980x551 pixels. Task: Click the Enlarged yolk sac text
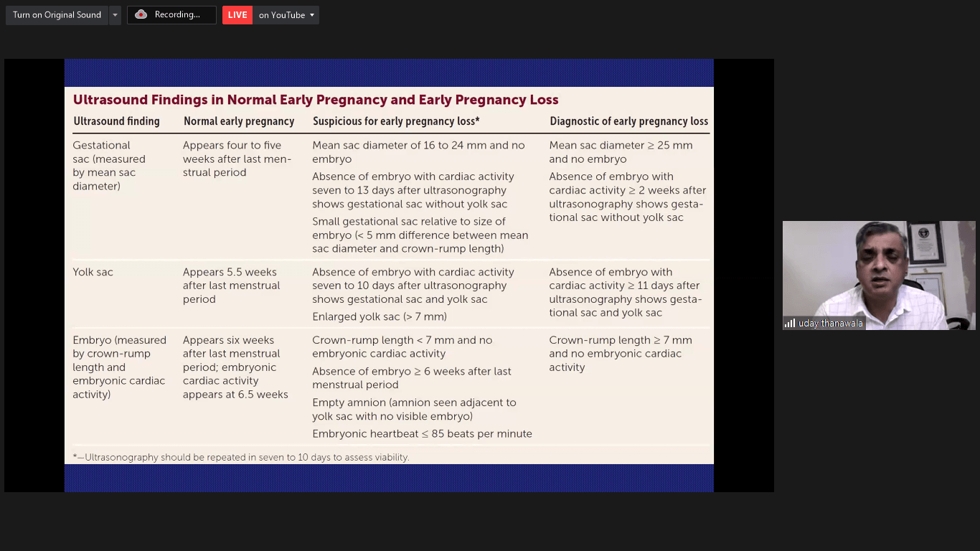[x=380, y=316]
